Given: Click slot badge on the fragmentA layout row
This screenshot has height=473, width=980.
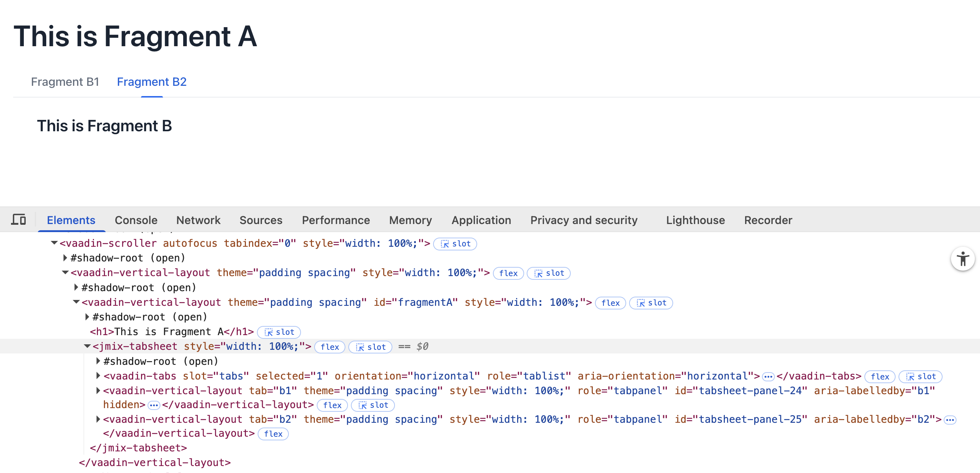Looking at the screenshot, I should click(x=651, y=303).
